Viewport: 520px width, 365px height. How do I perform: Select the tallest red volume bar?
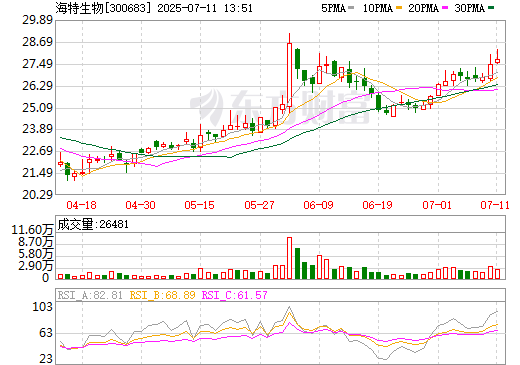289,258
